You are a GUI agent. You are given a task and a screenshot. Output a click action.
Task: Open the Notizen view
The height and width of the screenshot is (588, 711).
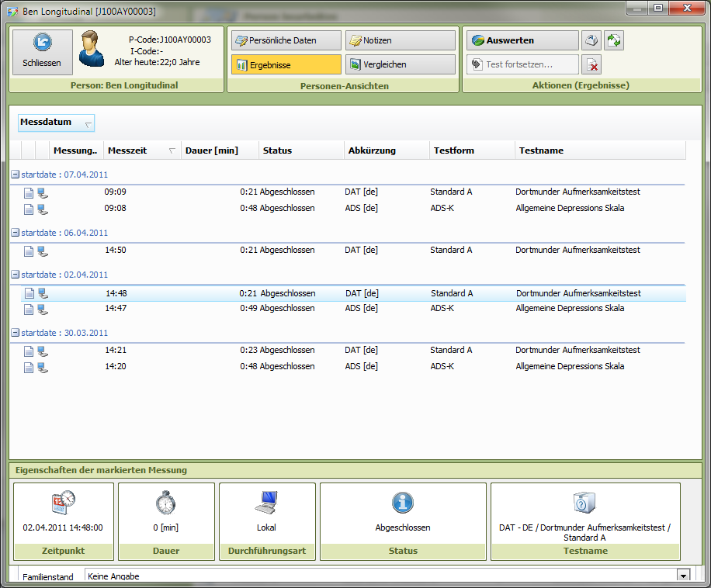coord(400,40)
